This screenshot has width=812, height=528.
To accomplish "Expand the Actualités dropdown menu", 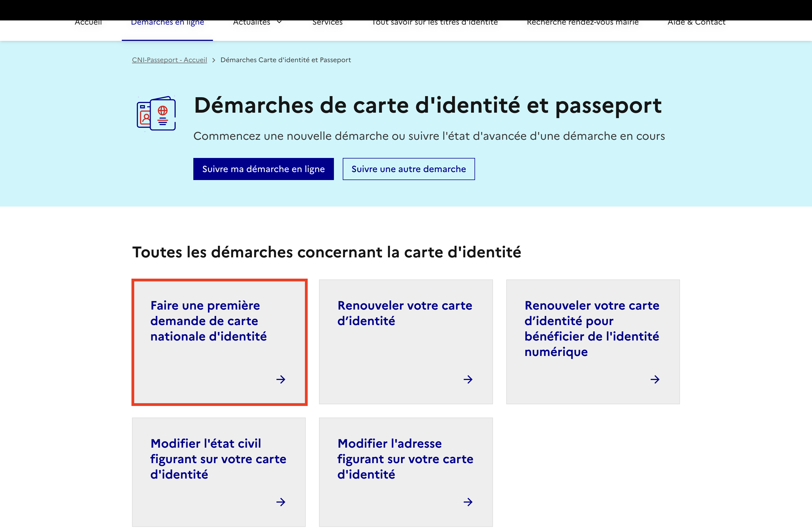I will [x=257, y=22].
